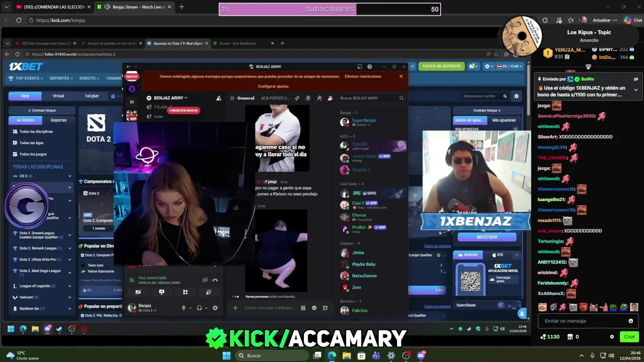The image size is (644, 362).
Task: Expand microphone input options arrow
Action: (x=190, y=308)
